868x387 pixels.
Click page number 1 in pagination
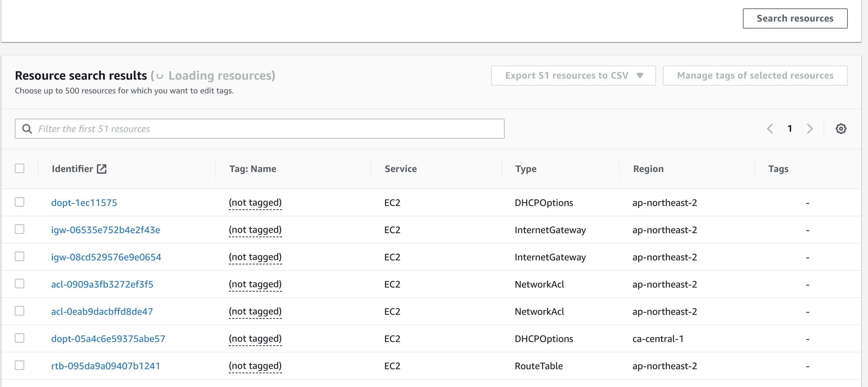tap(790, 129)
